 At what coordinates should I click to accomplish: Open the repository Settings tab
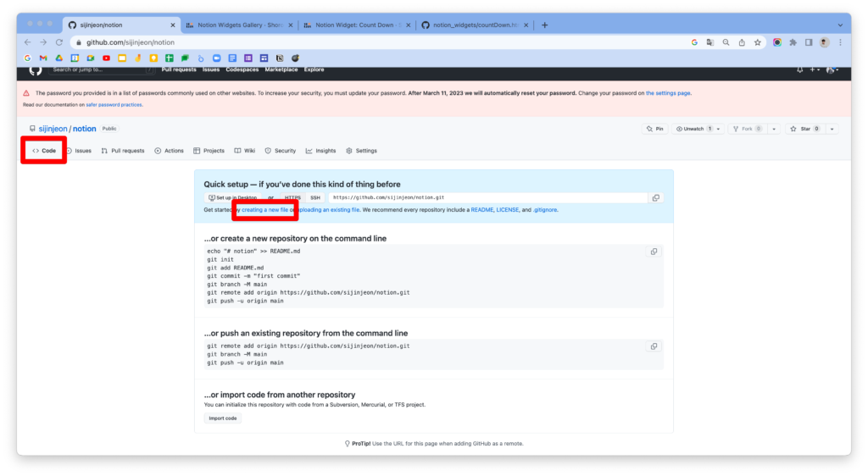coord(361,151)
